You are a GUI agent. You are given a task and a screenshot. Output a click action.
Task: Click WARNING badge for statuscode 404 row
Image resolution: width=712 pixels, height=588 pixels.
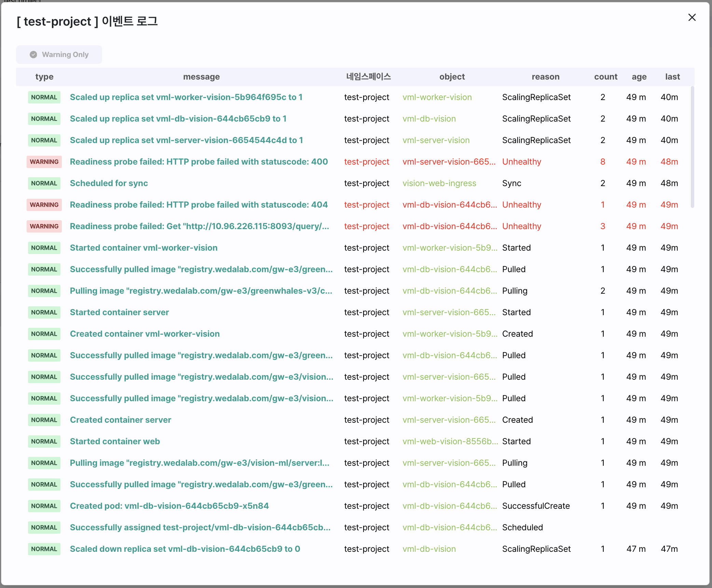point(44,205)
